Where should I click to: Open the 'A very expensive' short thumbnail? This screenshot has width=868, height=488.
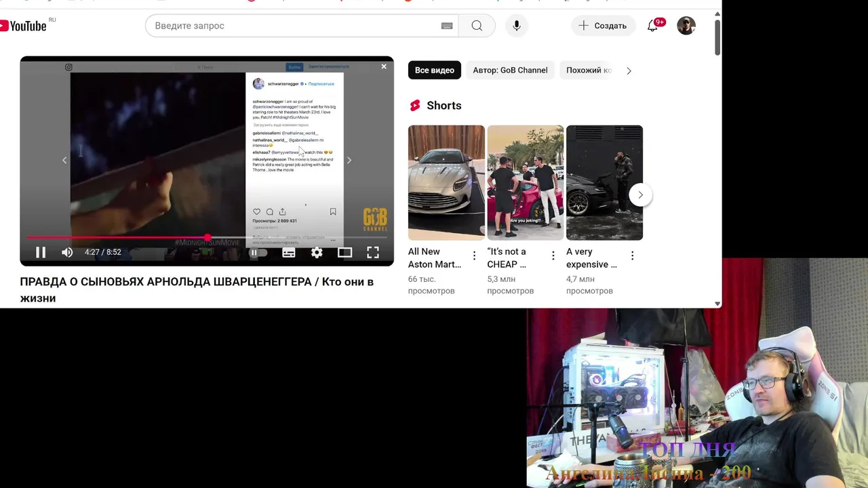tap(604, 182)
